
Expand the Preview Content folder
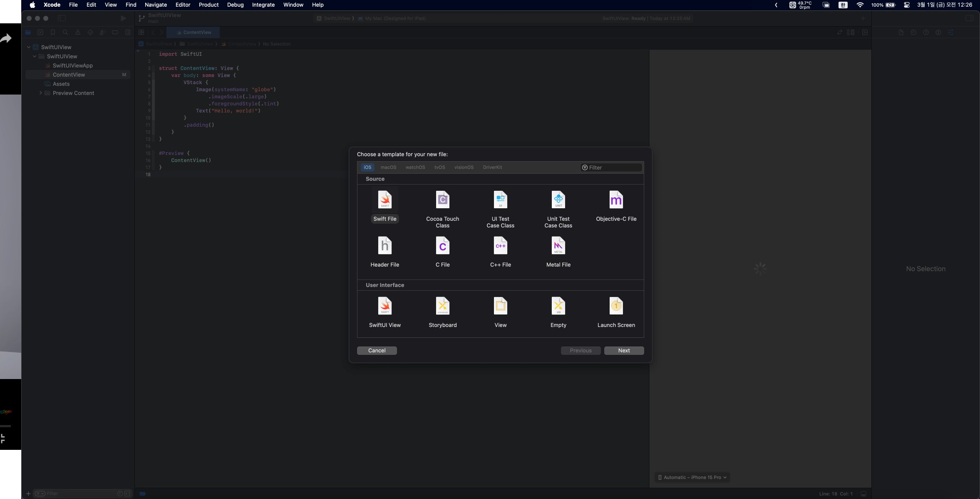pos(40,93)
